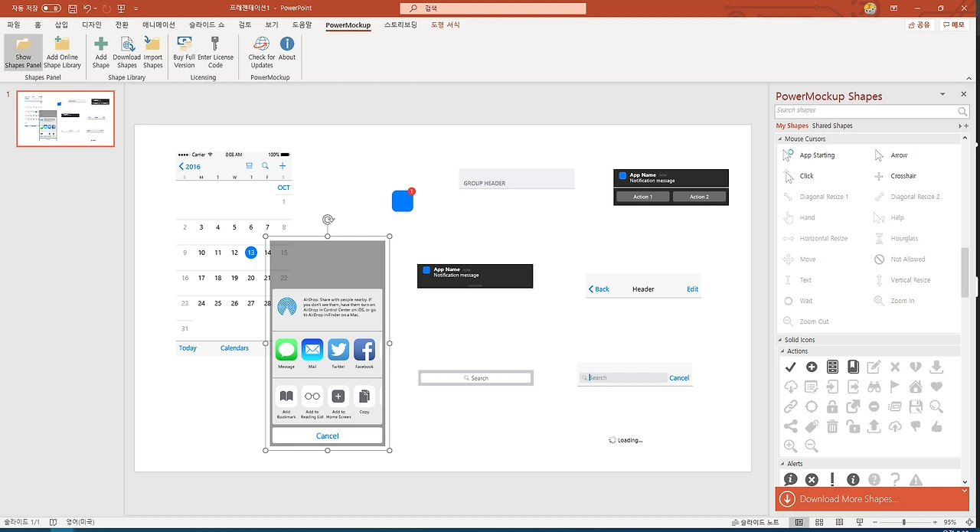Click the Save icon in quick access toolbar
The width and height of the screenshot is (980, 532).
pos(72,8)
